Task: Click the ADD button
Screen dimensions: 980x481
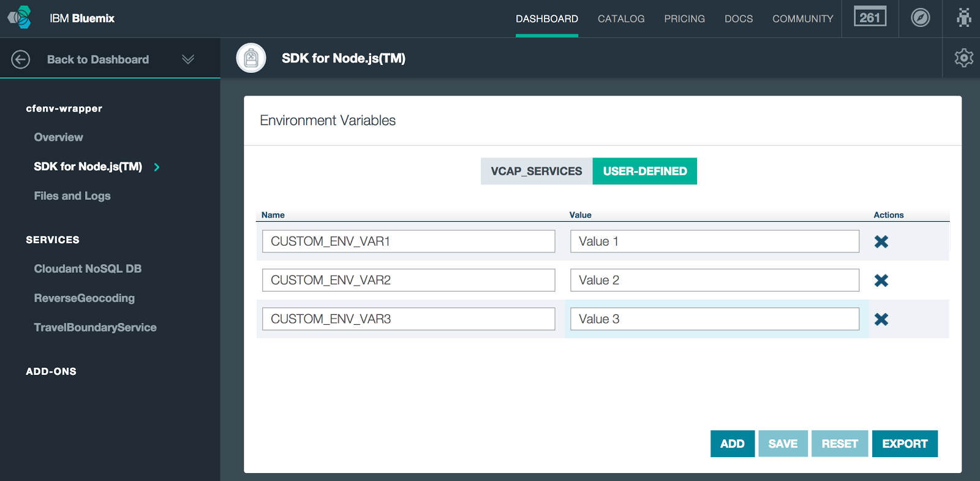Action: coord(733,444)
